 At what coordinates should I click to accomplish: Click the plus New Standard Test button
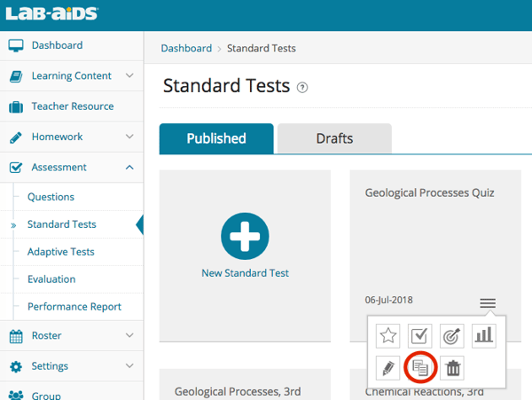[245, 237]
